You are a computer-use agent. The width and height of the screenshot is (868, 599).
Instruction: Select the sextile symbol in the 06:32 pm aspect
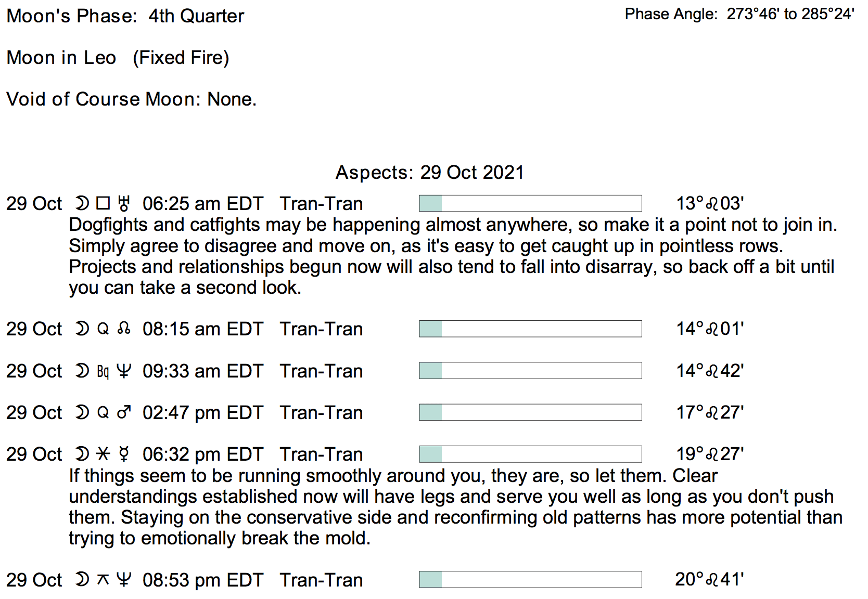coord(103,454)
